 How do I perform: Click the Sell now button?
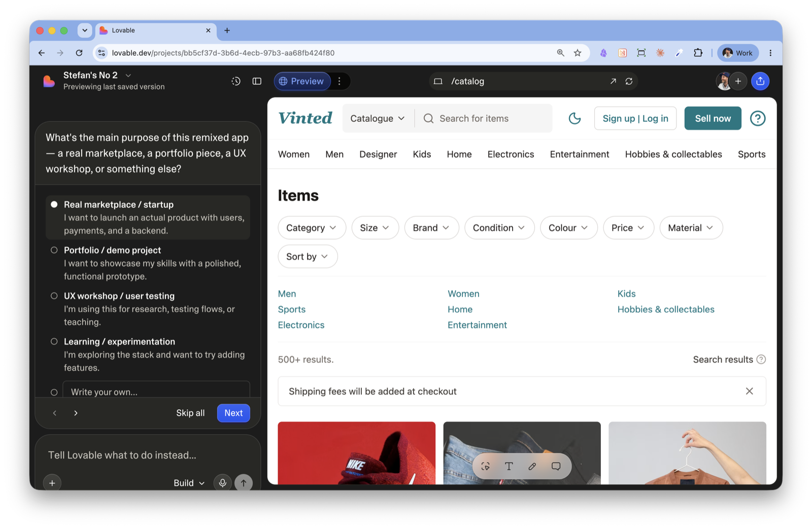coord(713,118)
